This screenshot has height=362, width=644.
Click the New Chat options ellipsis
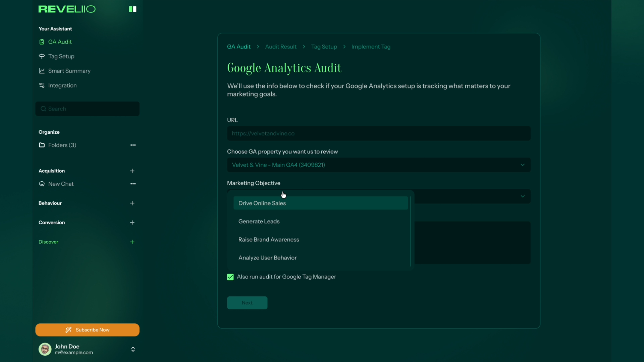133,184
